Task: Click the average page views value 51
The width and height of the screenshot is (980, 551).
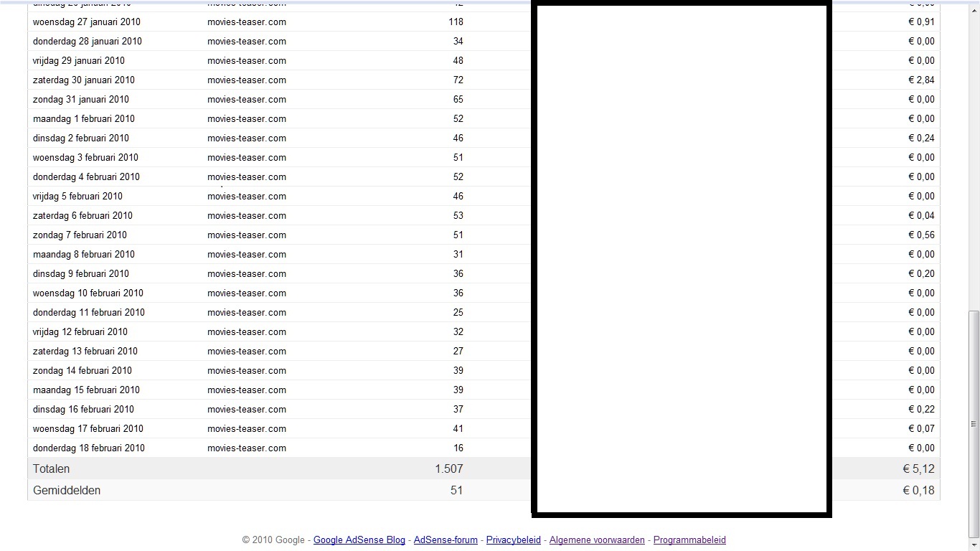Action: 456,490
